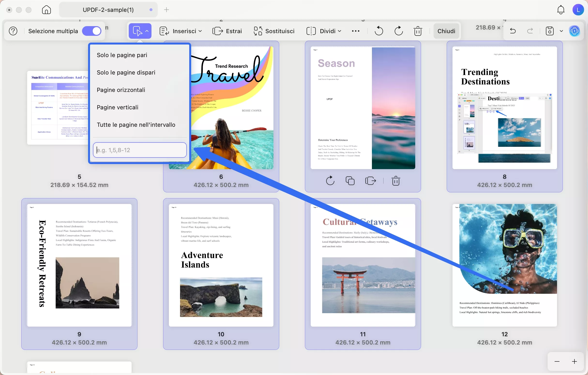Click the Estrai button
The height and width of the screenshot is (375, 588).
[x=227, y=31]
